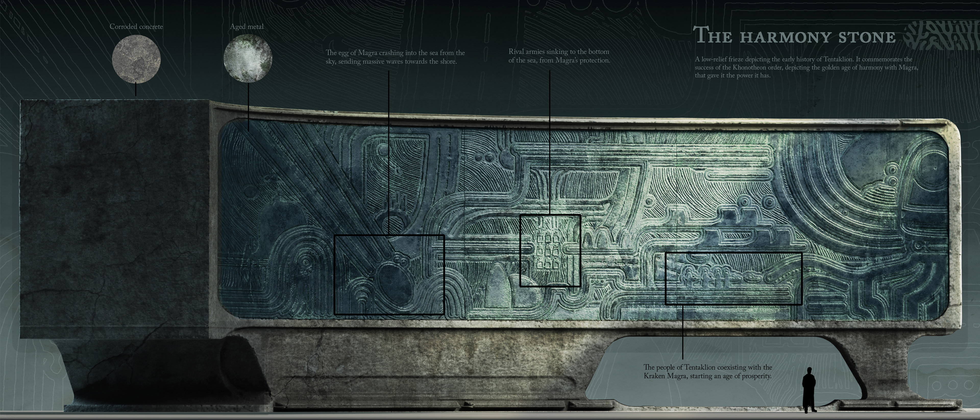Click the Aged metal material circle
Screen dimensions: 980x420
(248, 59)
